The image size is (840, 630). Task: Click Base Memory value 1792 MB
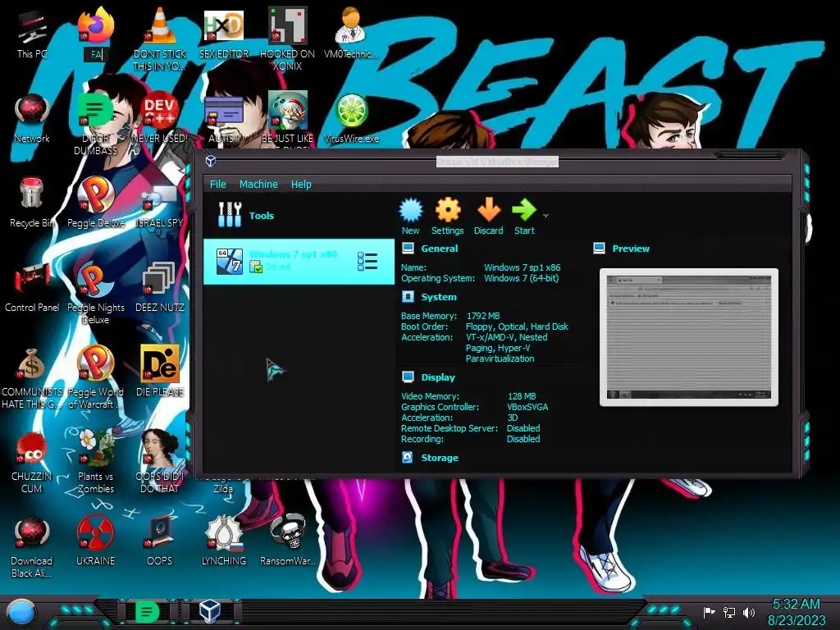pos(483,316)
